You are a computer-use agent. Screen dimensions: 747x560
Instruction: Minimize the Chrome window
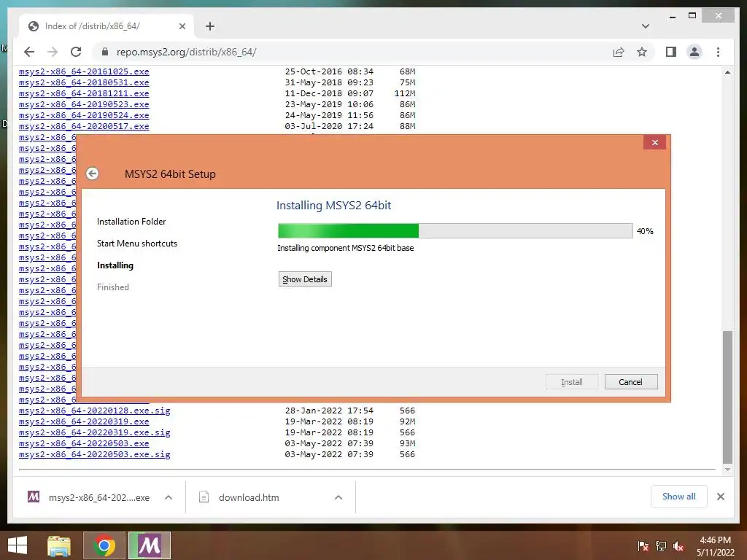pyautogui.click(x=672, y=16)
